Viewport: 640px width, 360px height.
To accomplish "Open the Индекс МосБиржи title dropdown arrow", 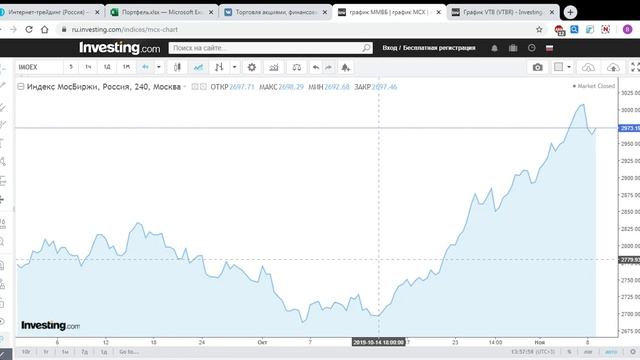I will 184,87.
